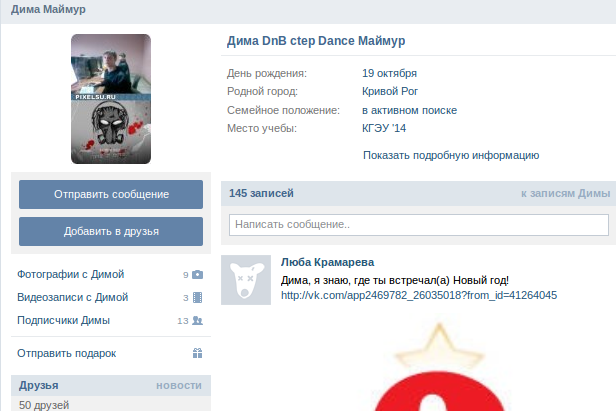The width and height of the screenshot is (616, 411).
Task: Click the post text about Новый год
Action: (x=395, y=280)
